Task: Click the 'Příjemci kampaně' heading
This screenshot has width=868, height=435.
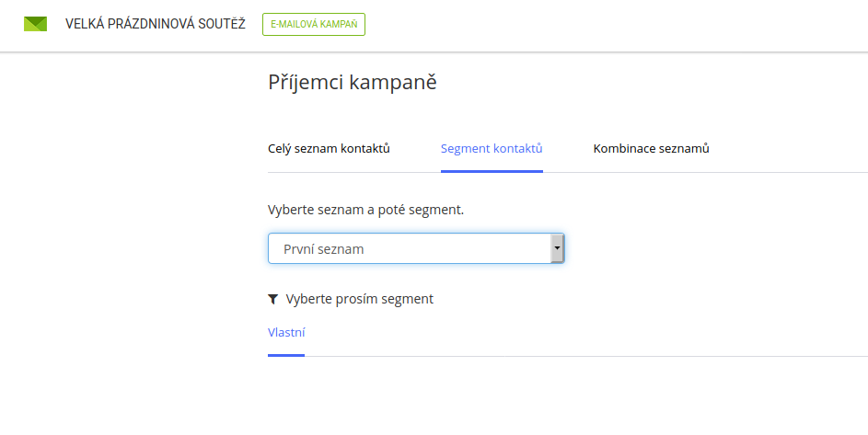Action: coord(353,82)
